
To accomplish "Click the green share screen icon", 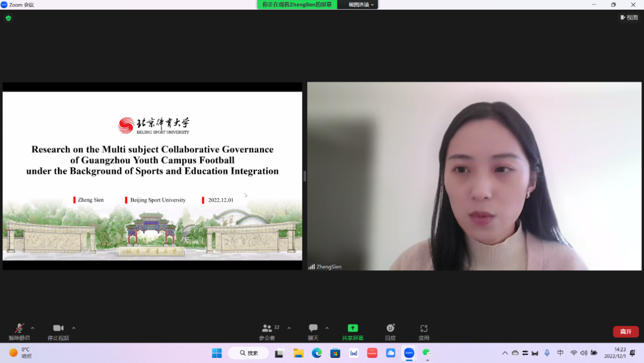I will coord(353,328).
